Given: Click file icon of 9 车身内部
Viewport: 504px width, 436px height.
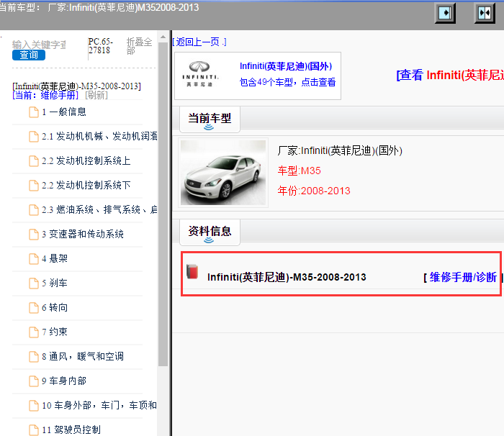Looking at the screenshot, I should pos(34,381).
